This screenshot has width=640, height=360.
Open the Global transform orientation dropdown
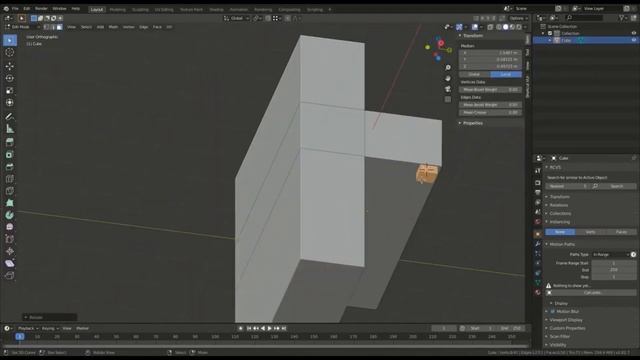236,18
